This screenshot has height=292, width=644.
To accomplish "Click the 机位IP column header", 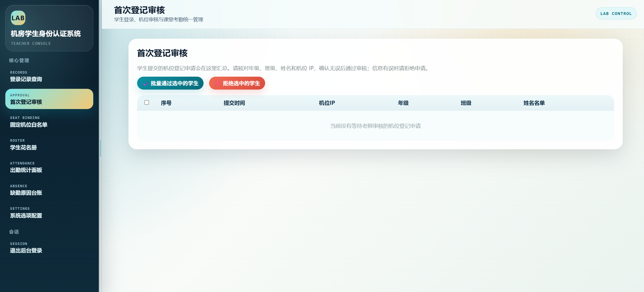I will [327, 103].
